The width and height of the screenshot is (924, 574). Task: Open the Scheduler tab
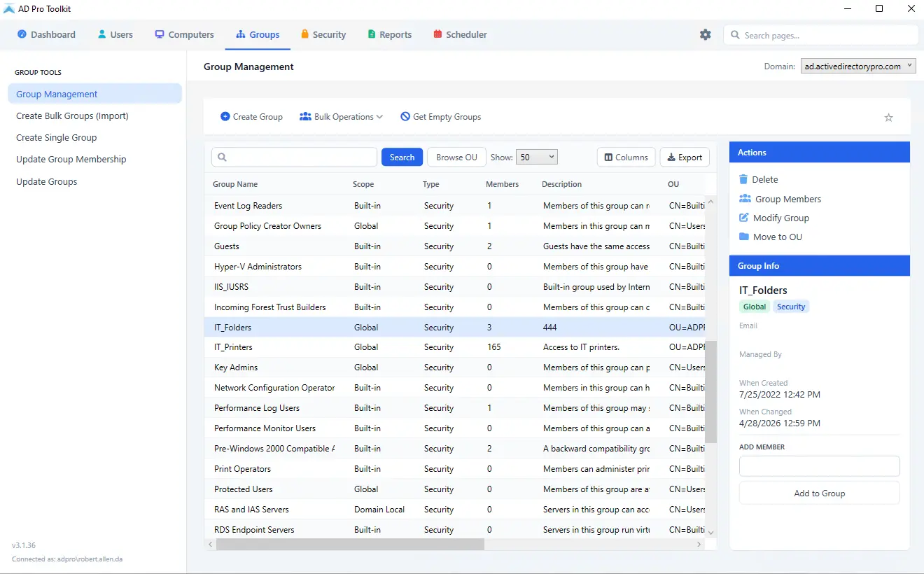460,34
